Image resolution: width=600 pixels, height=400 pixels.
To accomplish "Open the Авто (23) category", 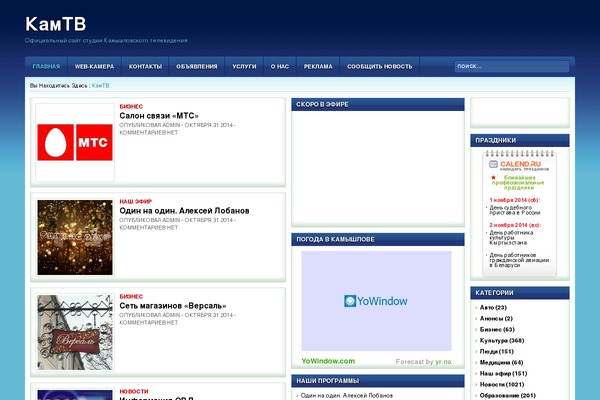I will coord(493,307).
